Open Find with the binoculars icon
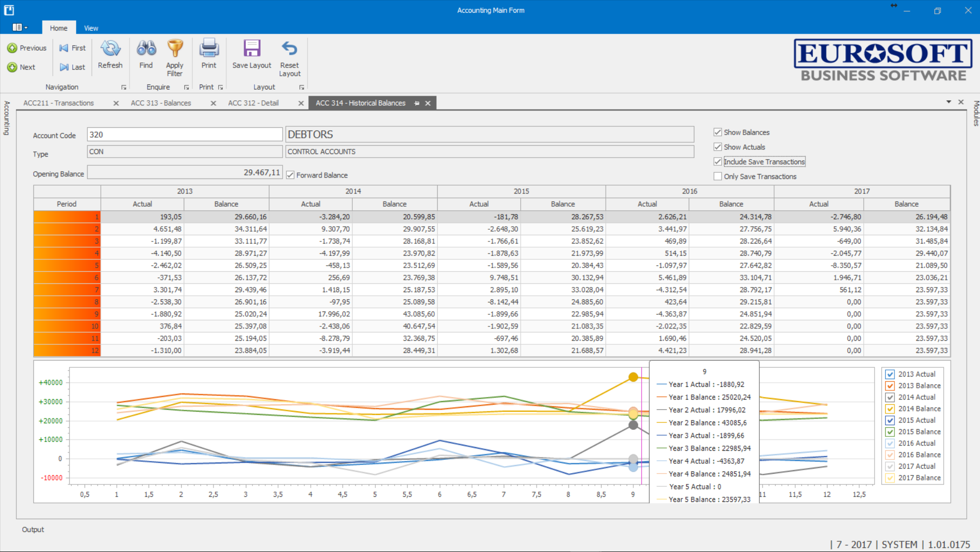The width and height of the screenshot is (980, 552). pos(146,49)
